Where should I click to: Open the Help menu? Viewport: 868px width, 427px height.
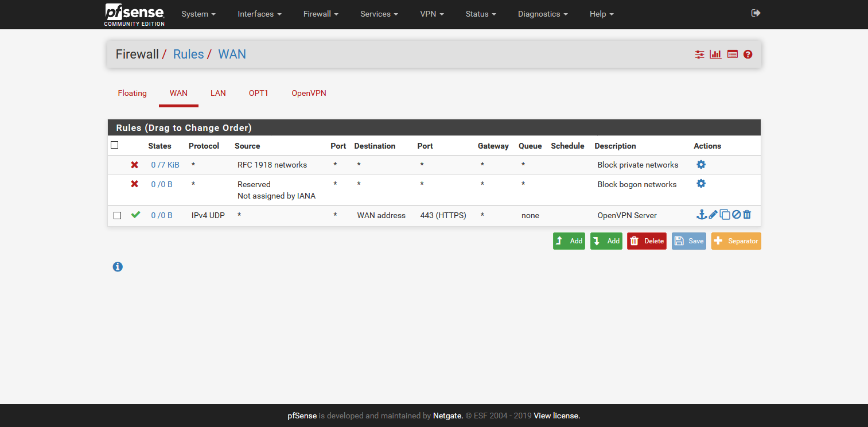pos(601,14)
